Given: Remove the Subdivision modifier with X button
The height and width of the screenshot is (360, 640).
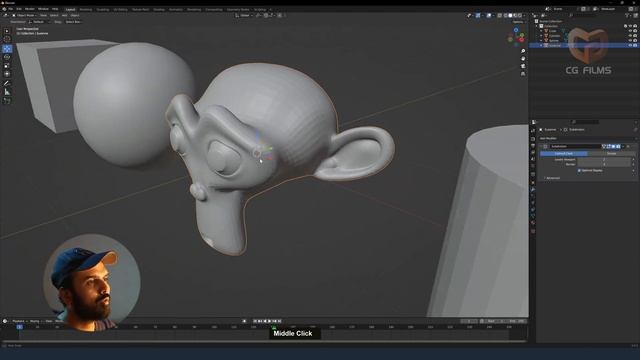Looking at the screenshot, I should click(628, 147).
